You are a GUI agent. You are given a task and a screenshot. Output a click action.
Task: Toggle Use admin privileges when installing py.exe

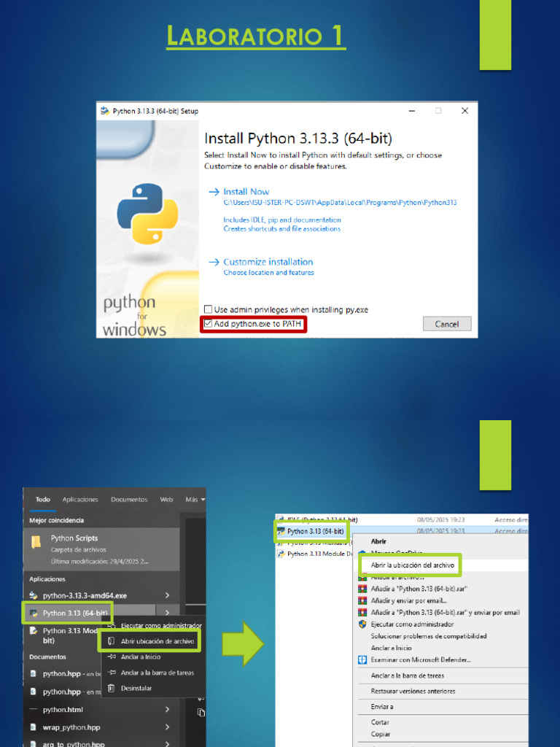pos(208,309)
